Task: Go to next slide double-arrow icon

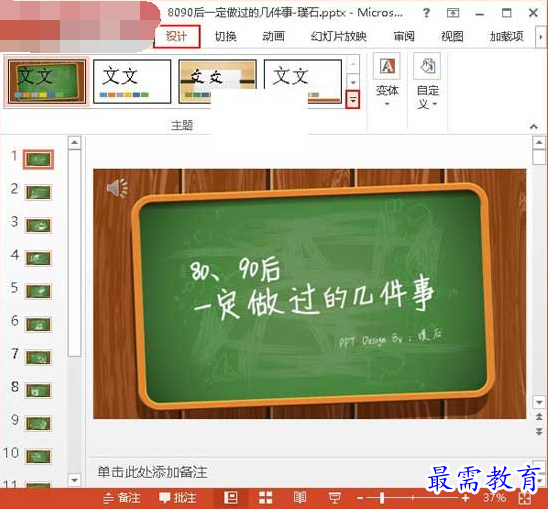Action: tap(539, 432)
